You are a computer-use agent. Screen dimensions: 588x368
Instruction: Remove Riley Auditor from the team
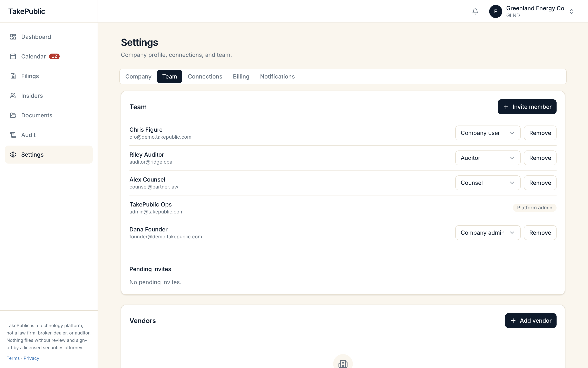pyautogui.click(x=540, y=158)
